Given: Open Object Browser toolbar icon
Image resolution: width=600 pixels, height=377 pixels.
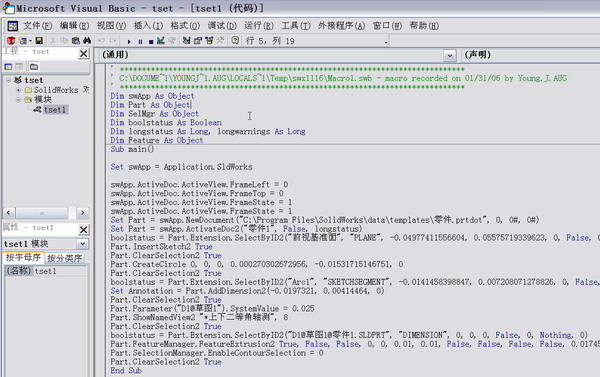Looking at the screenshot, I should (x=209, y=41).
